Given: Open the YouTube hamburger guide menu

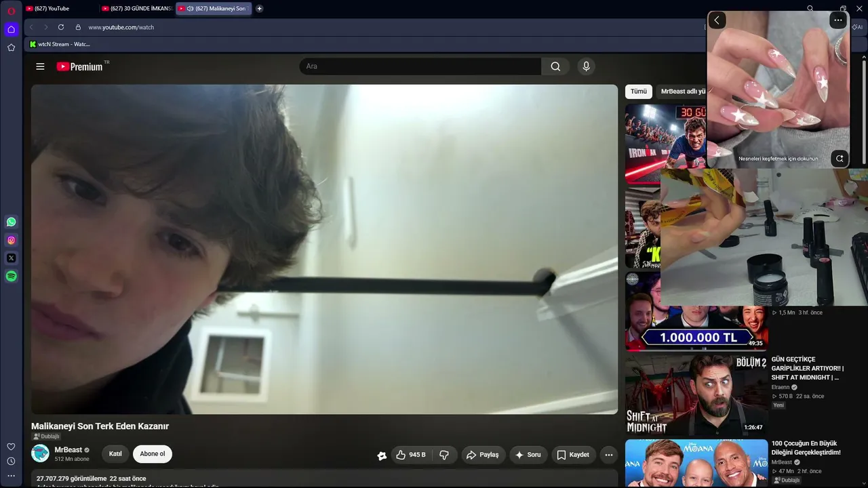Looking at the screenshot, I should coord(40,66).
